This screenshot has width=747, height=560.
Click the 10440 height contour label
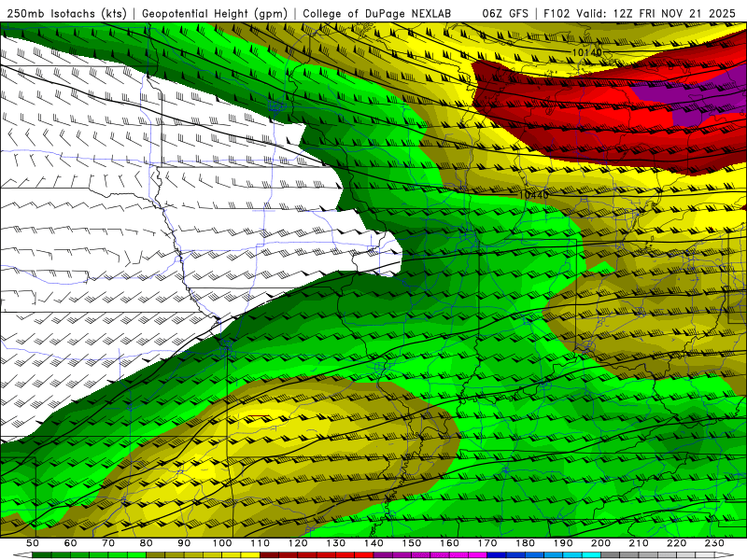coord(533,195)
